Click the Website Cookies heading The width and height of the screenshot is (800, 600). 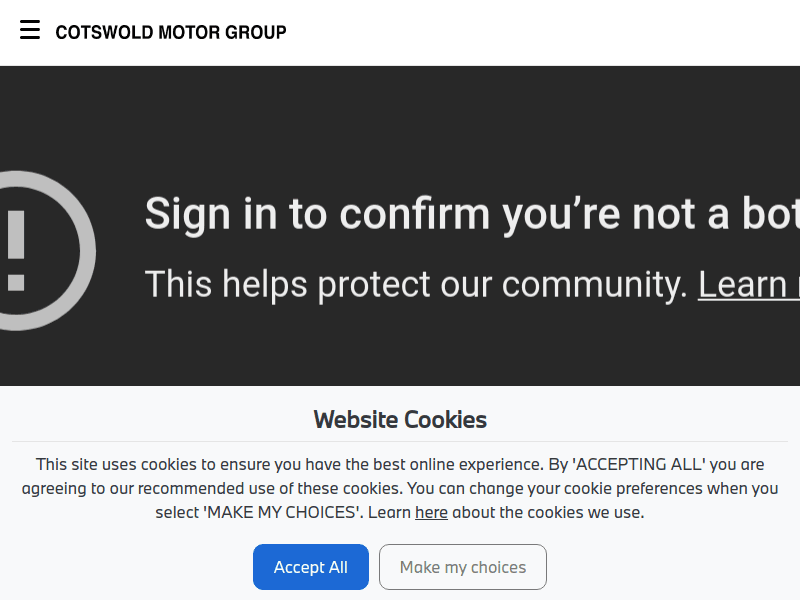[400, 419]
